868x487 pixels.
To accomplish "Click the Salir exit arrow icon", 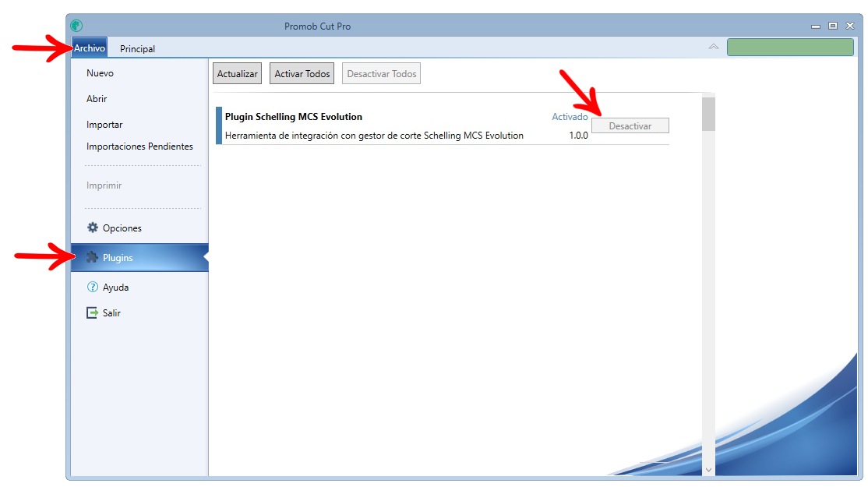I will (92, 312).
